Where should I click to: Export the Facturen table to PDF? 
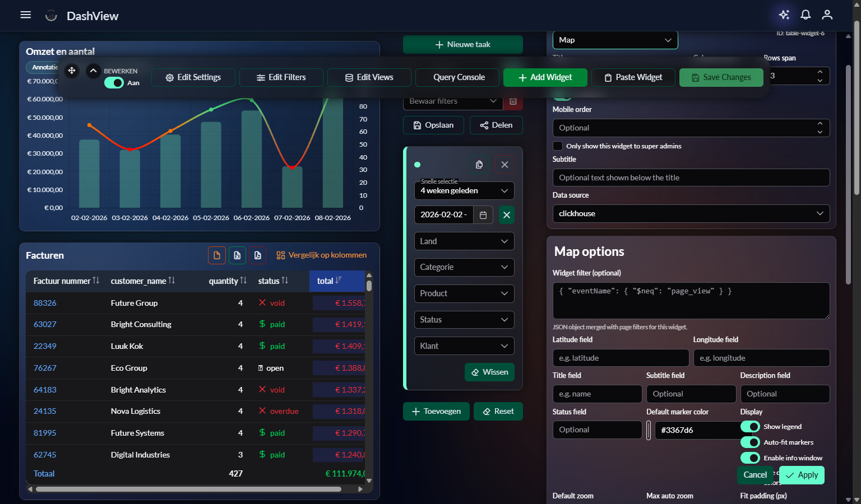click(x=257, y=255)
